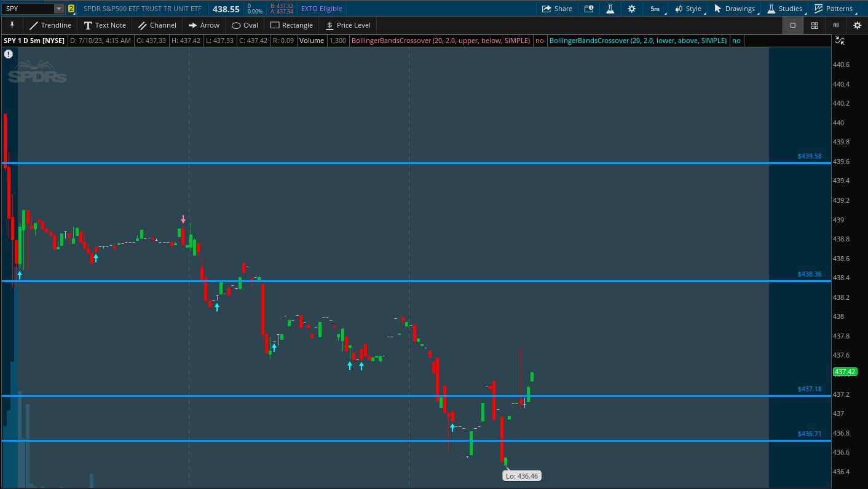Switch to single chart layout view

tap(792, 25)
